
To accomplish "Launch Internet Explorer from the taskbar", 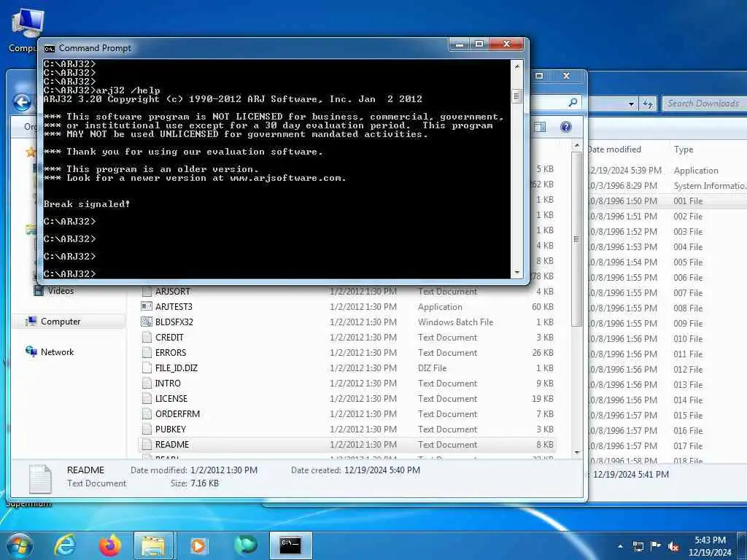I will point(64,545).
